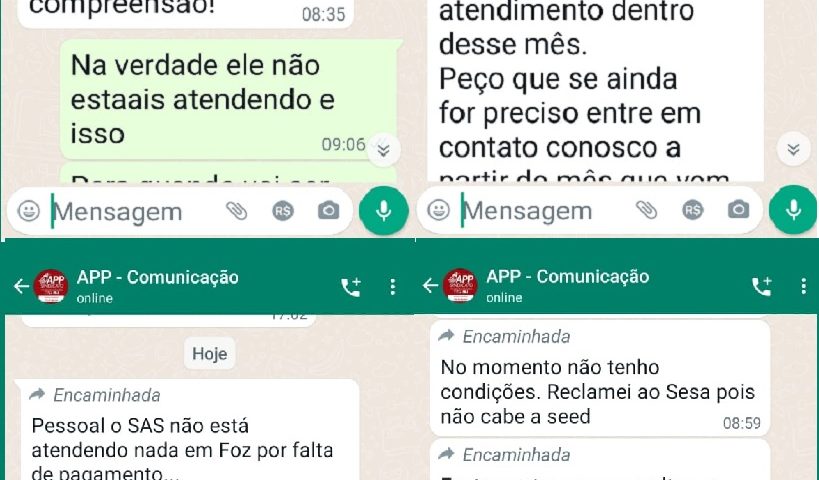Focus the left Mensagem input field
The width and height of the screenshot is (819, 480).
pos(133,212)
